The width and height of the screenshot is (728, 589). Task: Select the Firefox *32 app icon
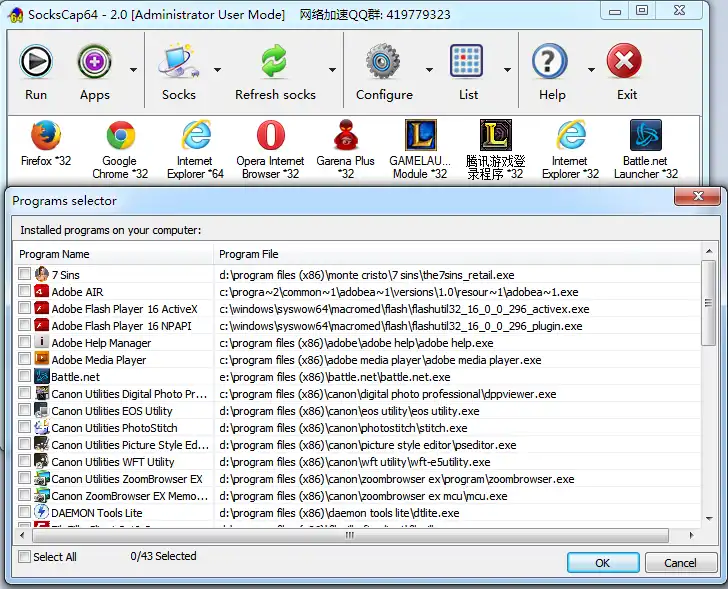tap(46, 135)
